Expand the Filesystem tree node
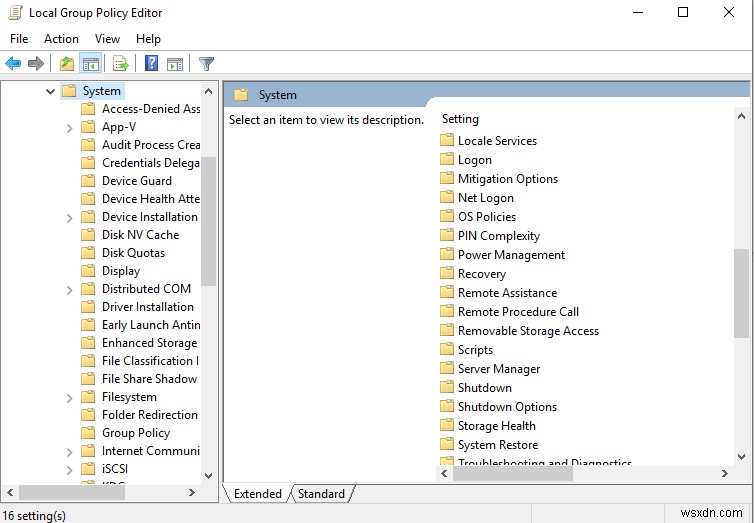Screen dimensions: 754x523 point(69,398)
